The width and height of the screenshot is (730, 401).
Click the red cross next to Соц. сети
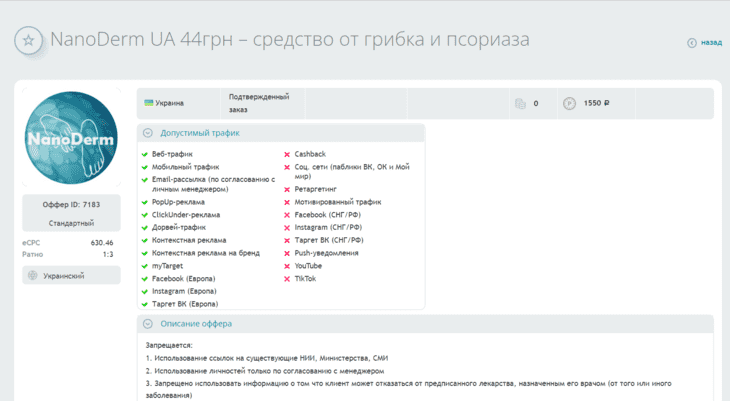click(x=287, y=167)
